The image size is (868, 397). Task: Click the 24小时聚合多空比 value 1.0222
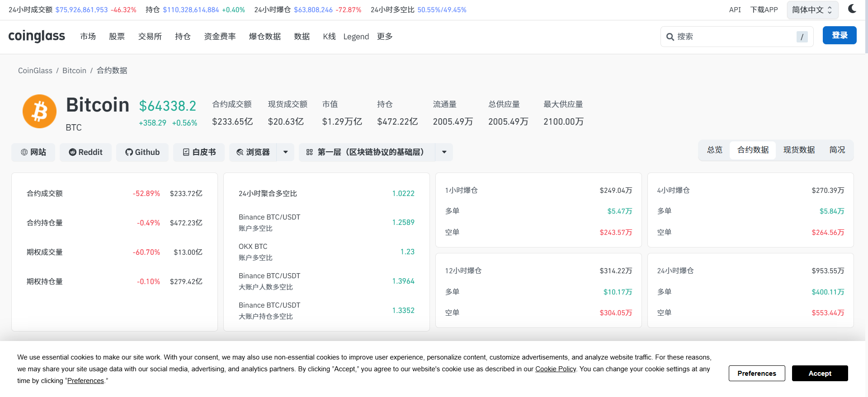click(403, 193)
